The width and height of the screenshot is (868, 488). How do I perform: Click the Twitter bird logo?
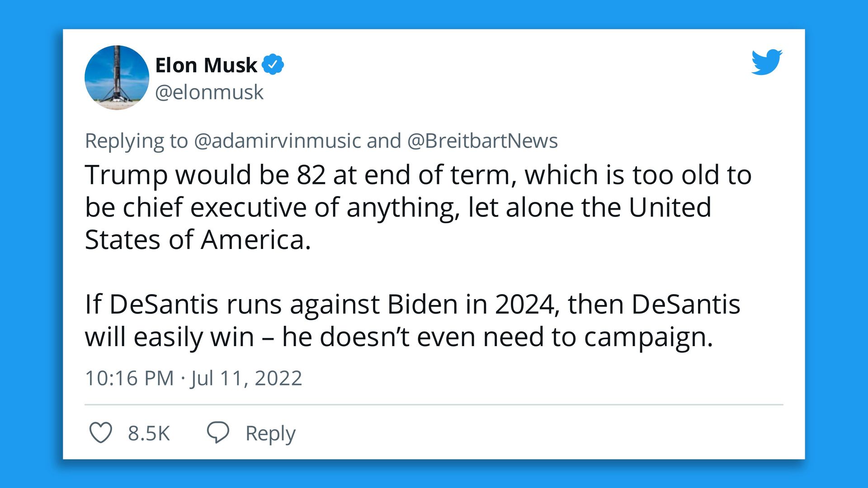coord(767,62)
